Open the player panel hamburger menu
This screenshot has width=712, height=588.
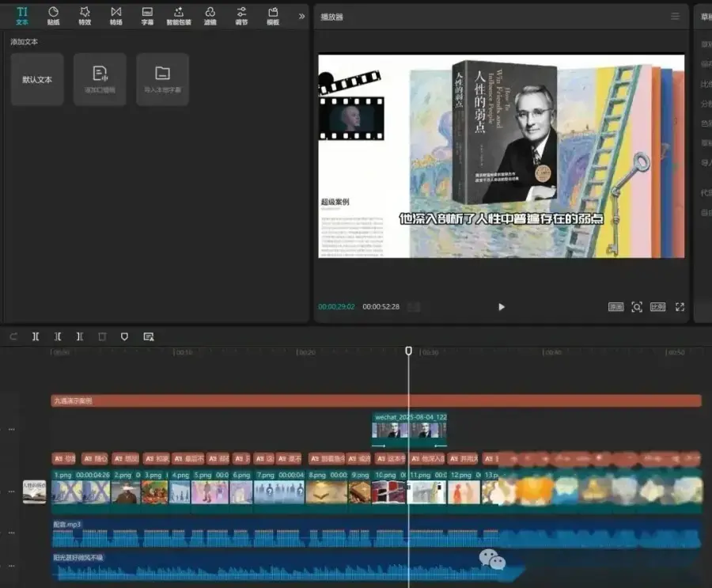676,17
